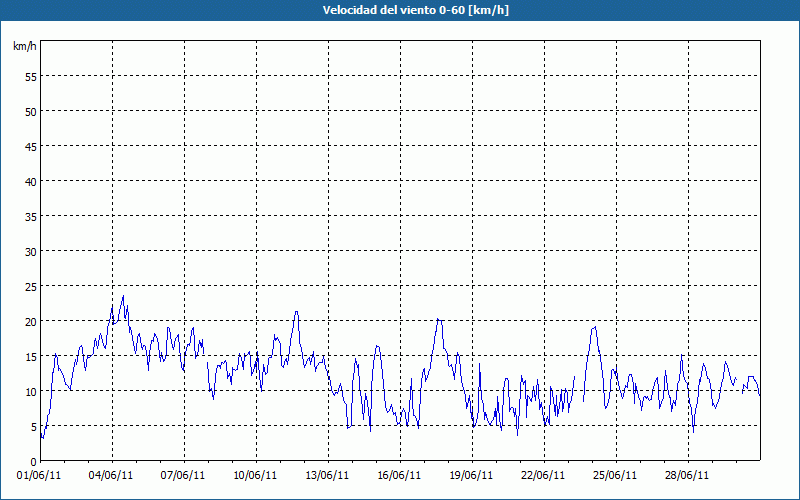Select the y-axis value 40

31,181
